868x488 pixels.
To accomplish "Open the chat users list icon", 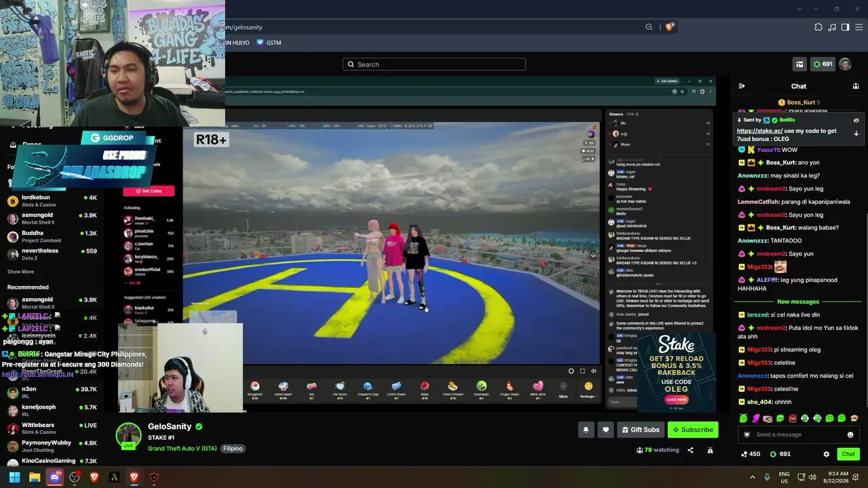I will 855,86.
